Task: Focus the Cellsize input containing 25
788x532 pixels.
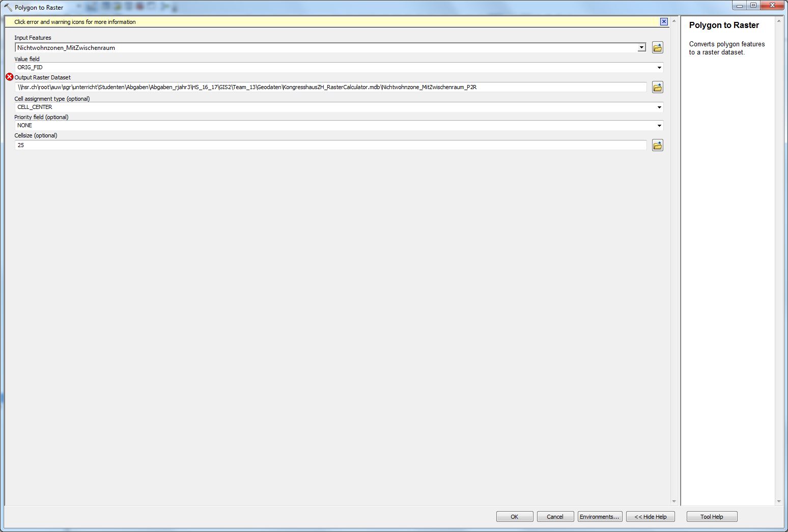Action: [x=331, y=146]
